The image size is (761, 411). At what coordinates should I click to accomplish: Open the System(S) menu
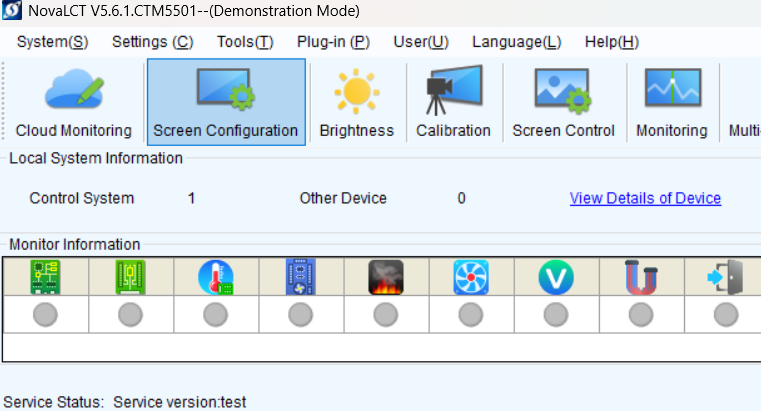coord(52,42)
